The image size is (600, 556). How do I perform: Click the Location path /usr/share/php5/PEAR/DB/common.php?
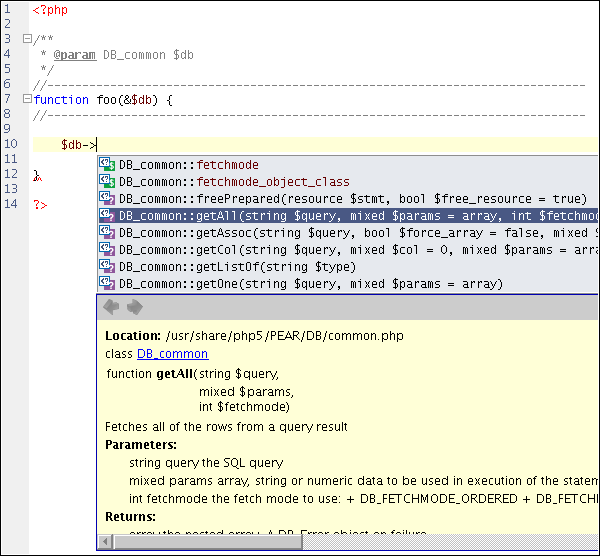click(285, 336)
